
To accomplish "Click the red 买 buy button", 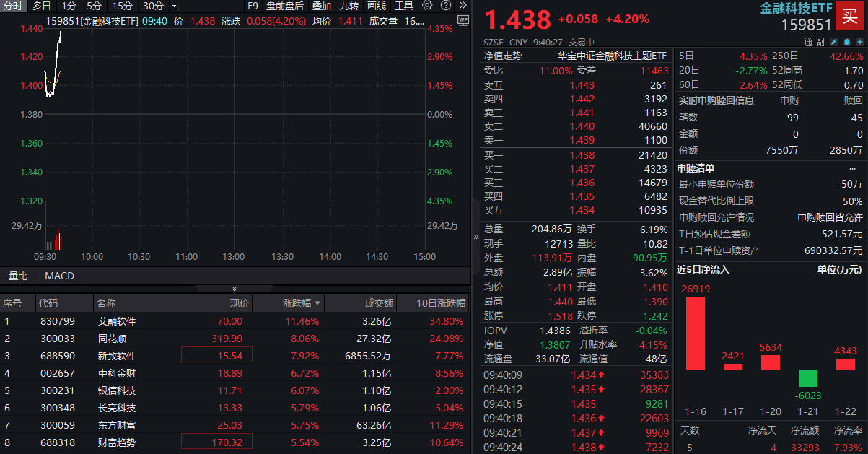I will click(850, 19).
